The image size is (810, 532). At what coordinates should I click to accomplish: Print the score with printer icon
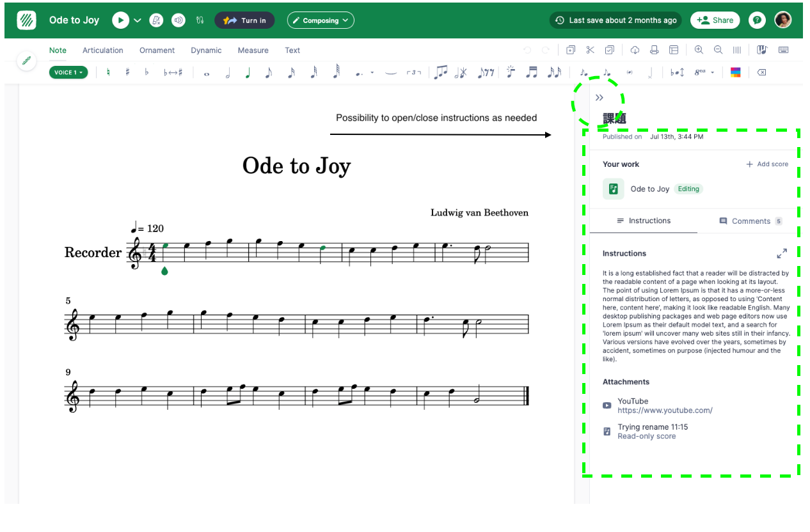pos(654,50)
